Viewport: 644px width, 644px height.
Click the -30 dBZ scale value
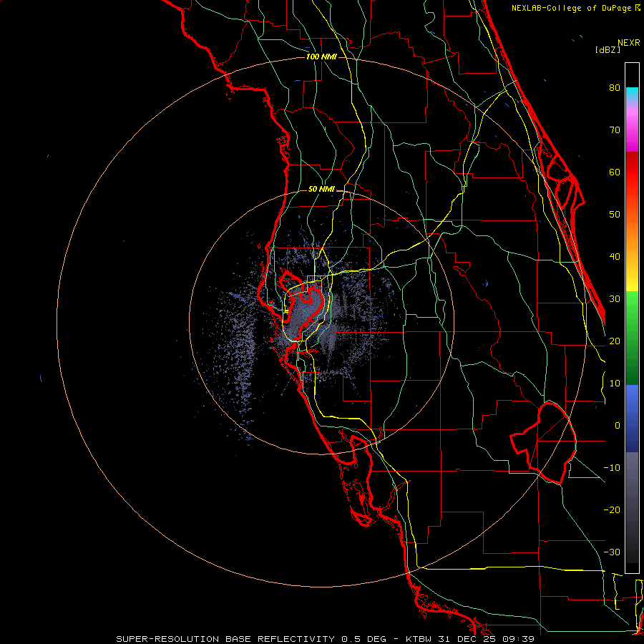coord(612,552)
